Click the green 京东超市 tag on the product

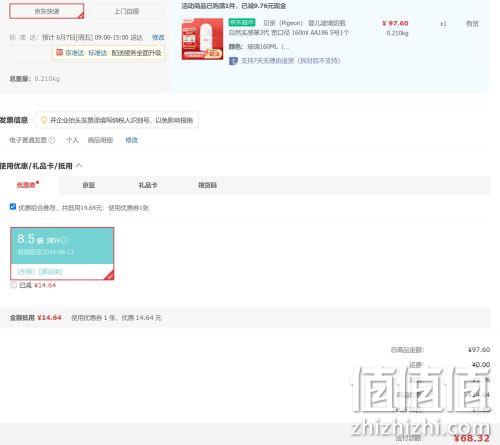tap(242, 23)
